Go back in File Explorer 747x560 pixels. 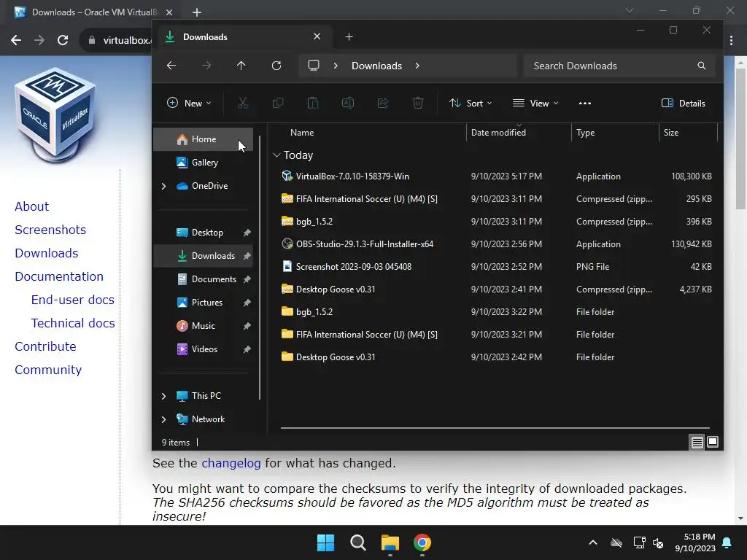[x=171, y=66]
